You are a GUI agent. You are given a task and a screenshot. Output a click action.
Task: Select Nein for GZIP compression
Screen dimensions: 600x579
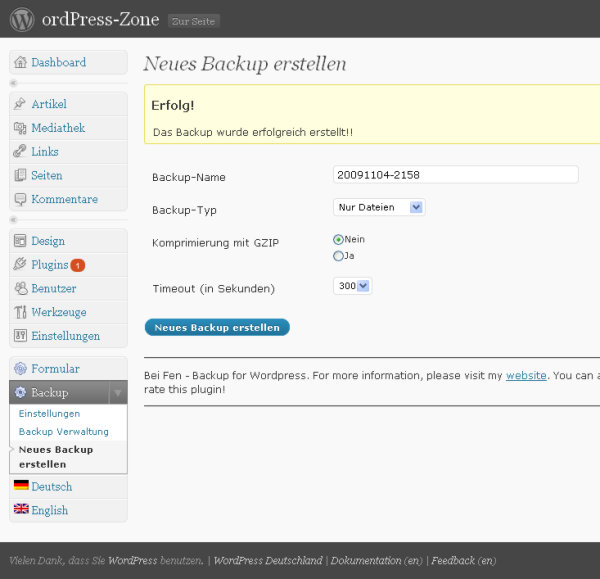pyautogui.click(x=338, y=240)
